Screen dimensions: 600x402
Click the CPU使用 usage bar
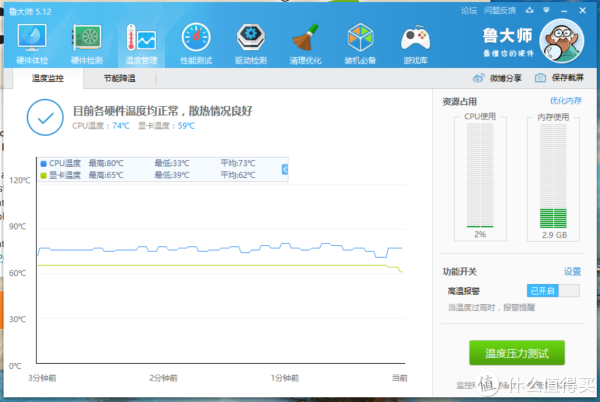click(480, 175)
